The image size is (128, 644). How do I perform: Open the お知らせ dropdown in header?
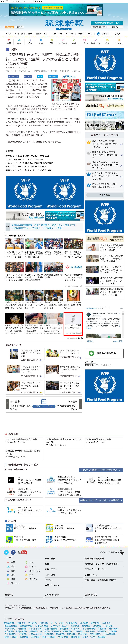[19, 27]
